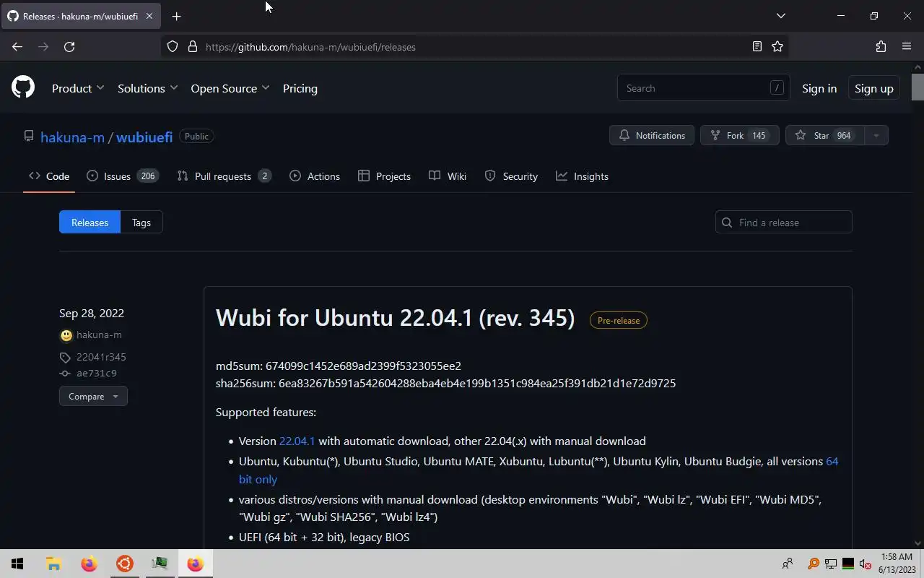Screen dimensions: 924x578
Task: Expand the Star lists dropdown arrow
Action: click(876, 136)
